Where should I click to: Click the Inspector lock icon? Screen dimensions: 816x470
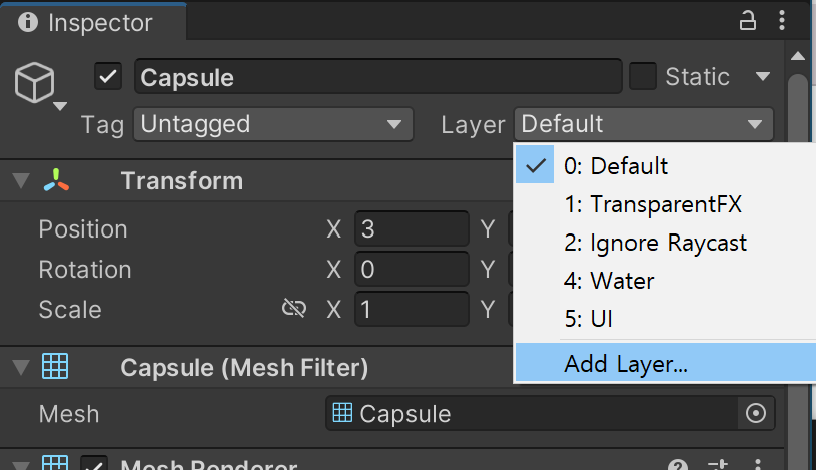click(x=748, y=21)
